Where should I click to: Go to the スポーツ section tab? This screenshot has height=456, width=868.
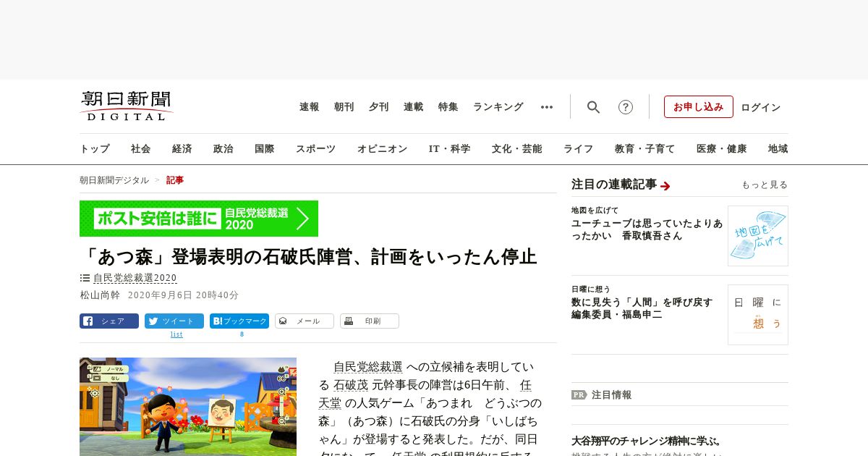[315, 148]
